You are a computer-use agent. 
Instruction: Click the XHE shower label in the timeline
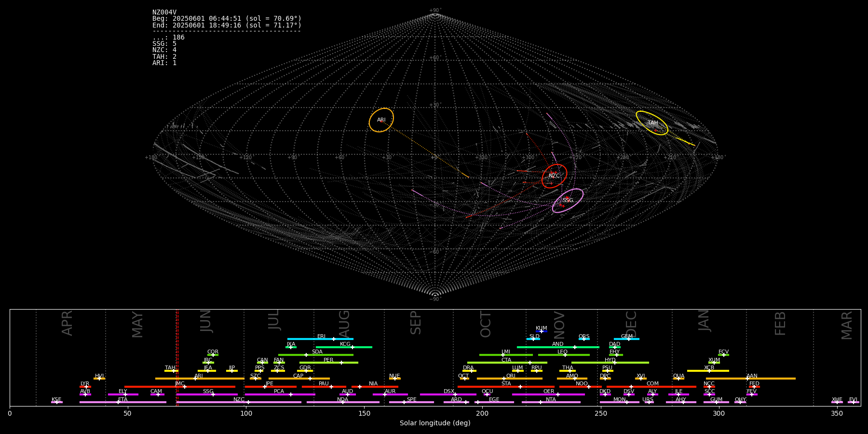[837, 400]
